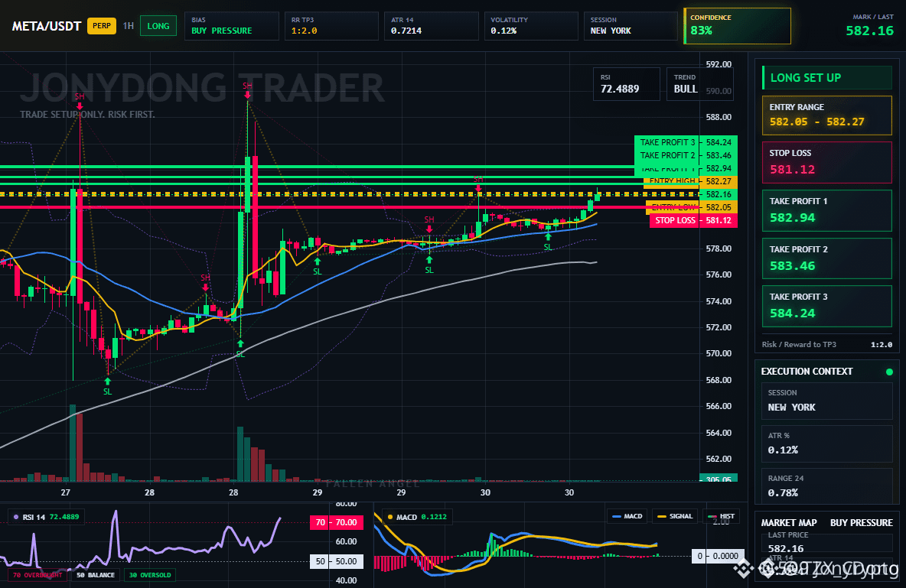Click the TAKE PROFIT 1 panel card

(x=827, y=210)
